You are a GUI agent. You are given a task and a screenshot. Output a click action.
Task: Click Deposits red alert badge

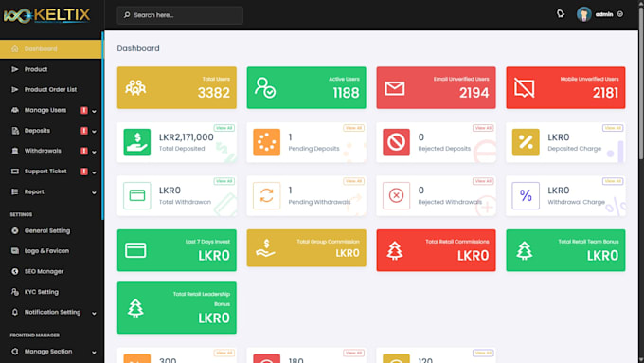tap(84, 131)
